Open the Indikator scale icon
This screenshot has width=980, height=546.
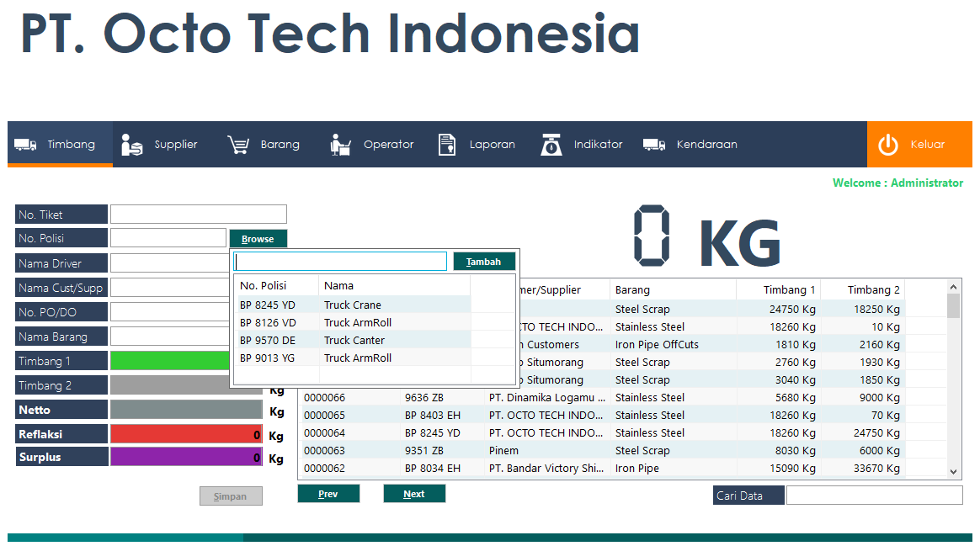click(551, 145)
